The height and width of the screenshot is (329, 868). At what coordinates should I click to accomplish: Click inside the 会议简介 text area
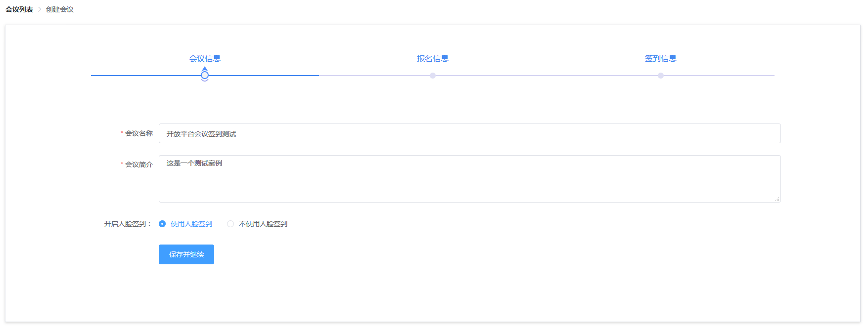tap(469, 179)
